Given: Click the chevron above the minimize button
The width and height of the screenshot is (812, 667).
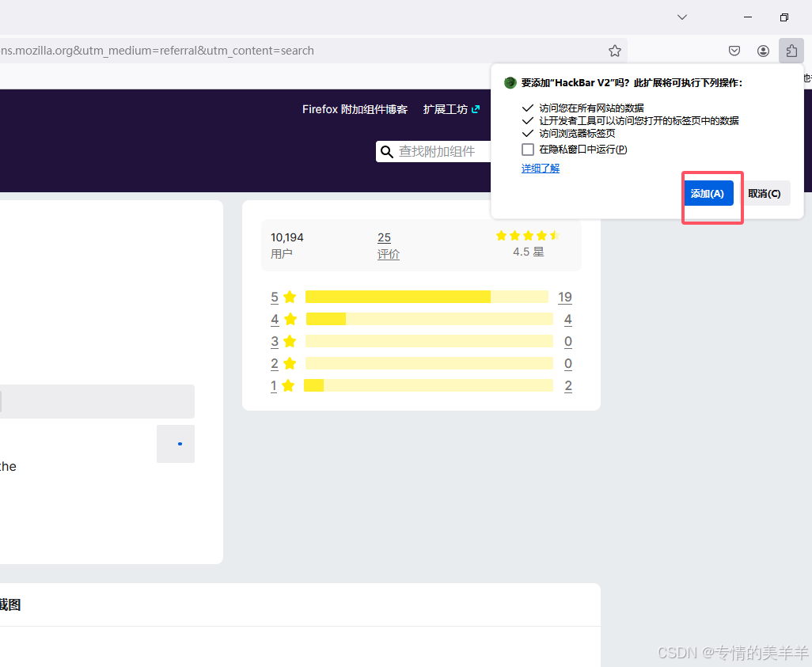Looking at the screenshot, I should pyautogui.click(x=681, y=16).
